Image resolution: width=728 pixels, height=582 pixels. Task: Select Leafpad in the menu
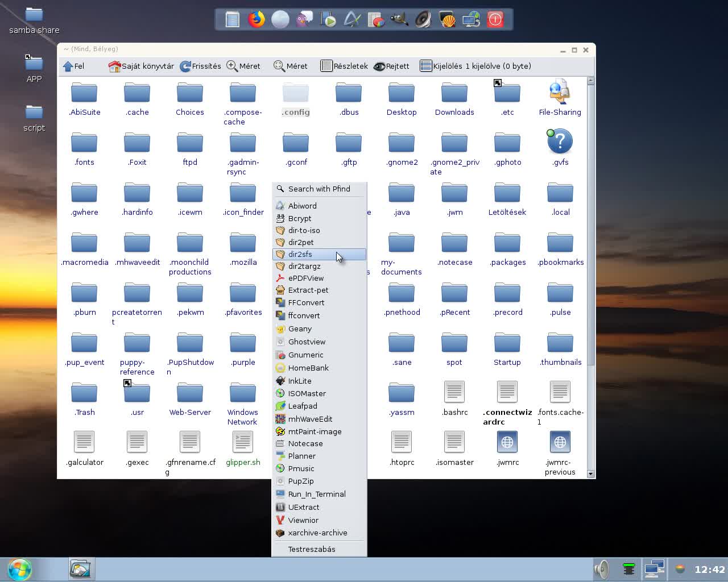pos(319,406)
